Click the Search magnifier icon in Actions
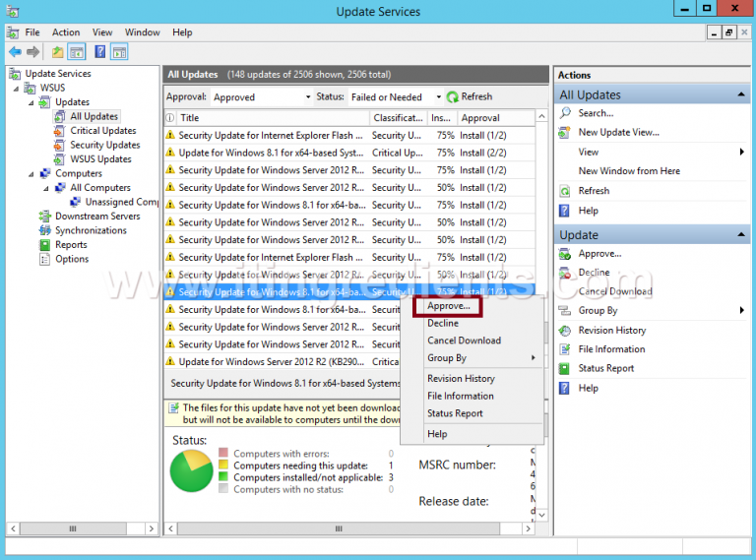 pos(565,113)
